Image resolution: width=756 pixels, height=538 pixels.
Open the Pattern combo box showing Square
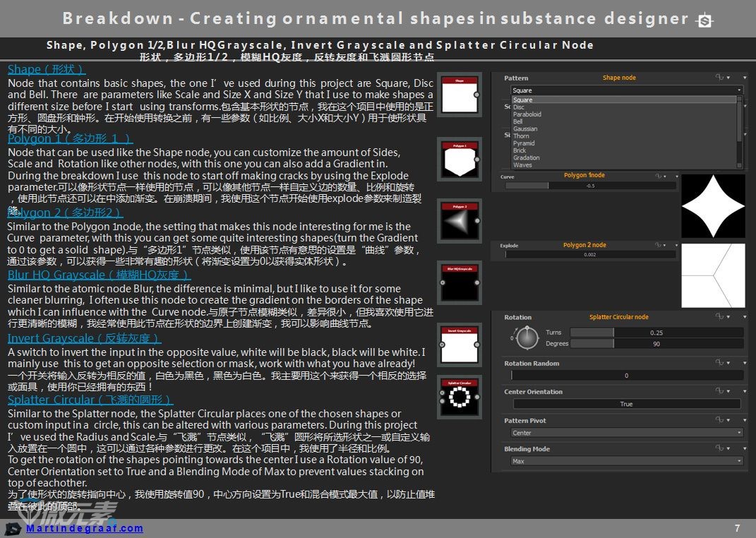[x=626, y=90]
